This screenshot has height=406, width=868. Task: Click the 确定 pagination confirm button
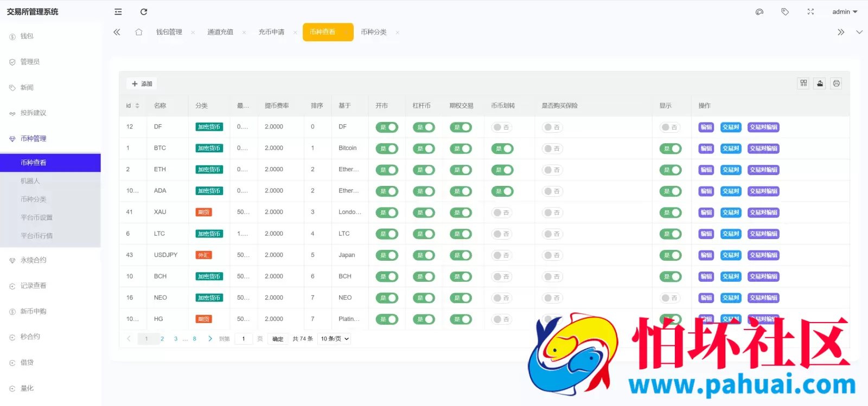pyautogui.click(x=278, y=339)
